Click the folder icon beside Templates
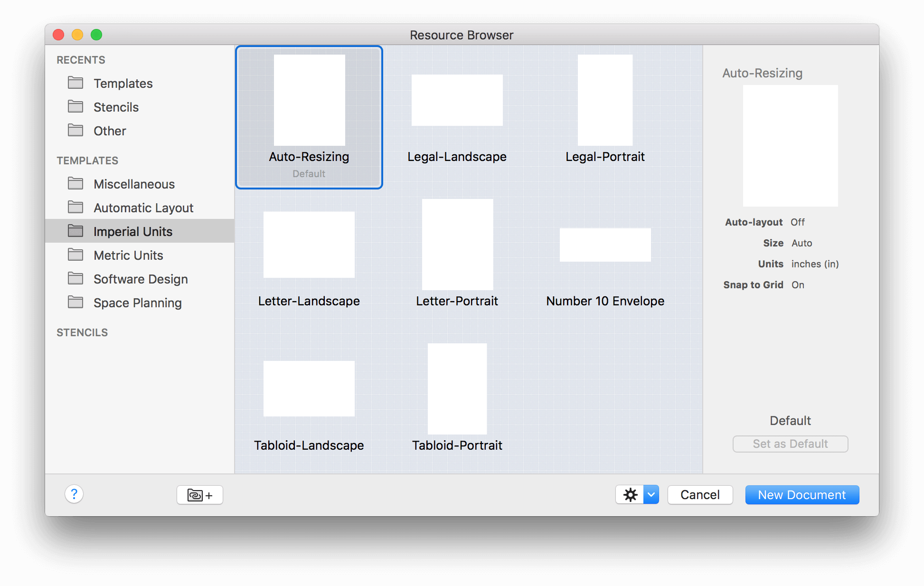 pos(75,83)
